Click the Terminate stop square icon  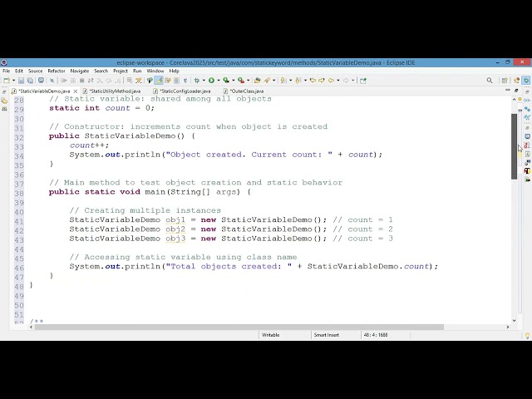[81, 81]
